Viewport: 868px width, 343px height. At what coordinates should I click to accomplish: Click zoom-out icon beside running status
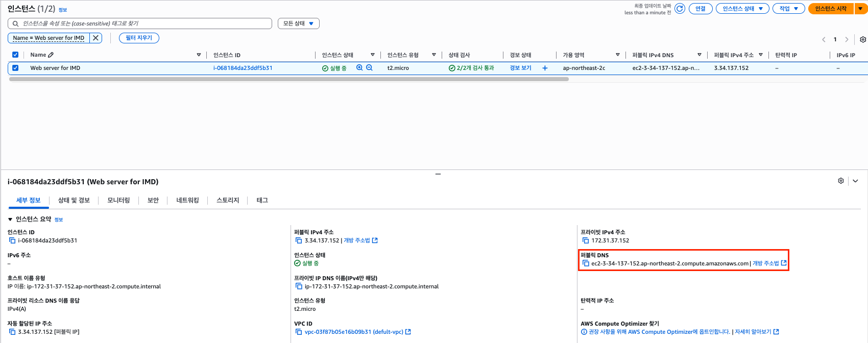[369, 68]
